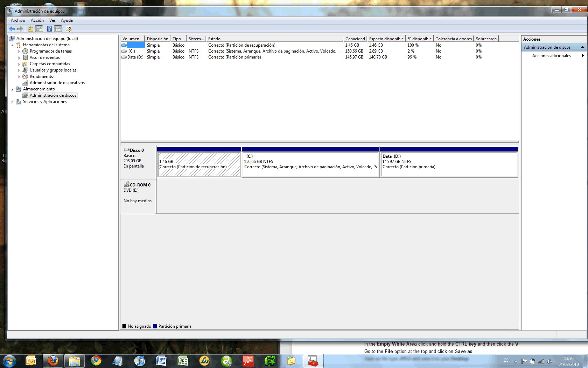Open the Windows Start orb

[x=9, y=361]
